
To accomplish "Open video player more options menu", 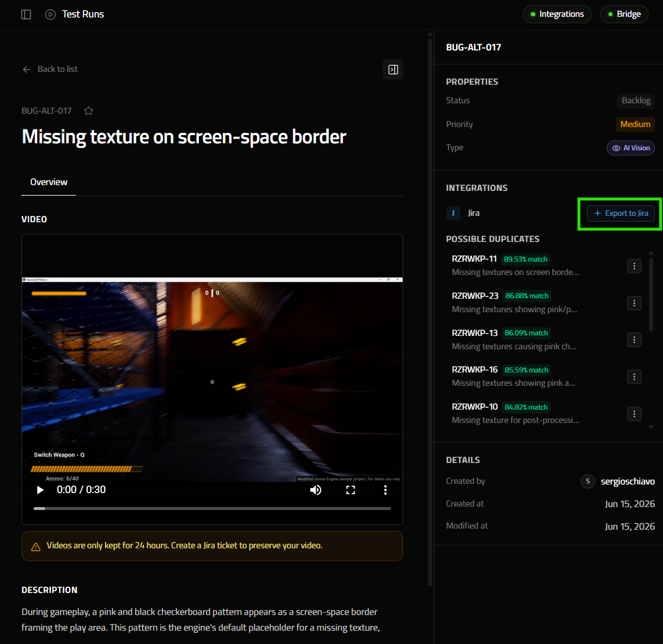I will (385, 490).
